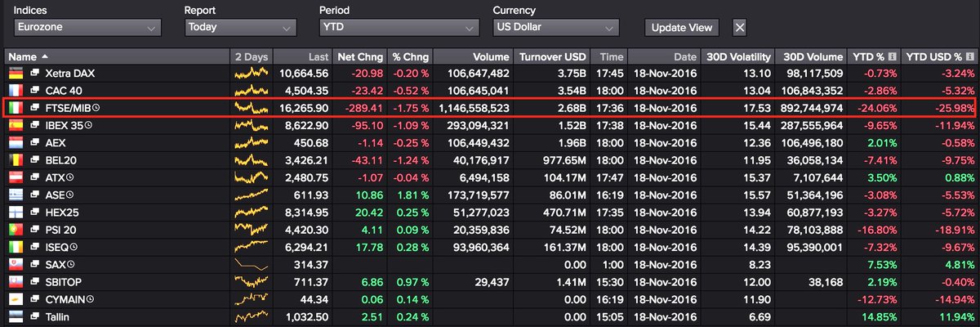
Task: Open the Indices dropdown showing Eurozone
Action: point(87,27)
